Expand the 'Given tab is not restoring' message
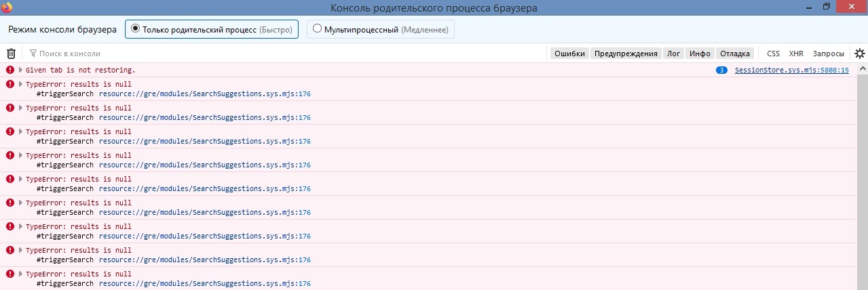 [x=20, y=70]
